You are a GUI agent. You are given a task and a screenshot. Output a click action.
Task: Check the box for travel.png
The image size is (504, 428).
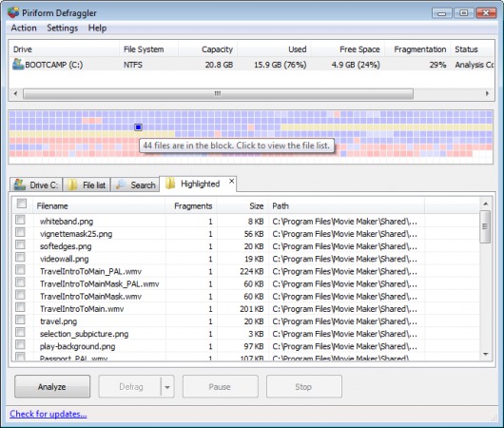pos(20,320)
